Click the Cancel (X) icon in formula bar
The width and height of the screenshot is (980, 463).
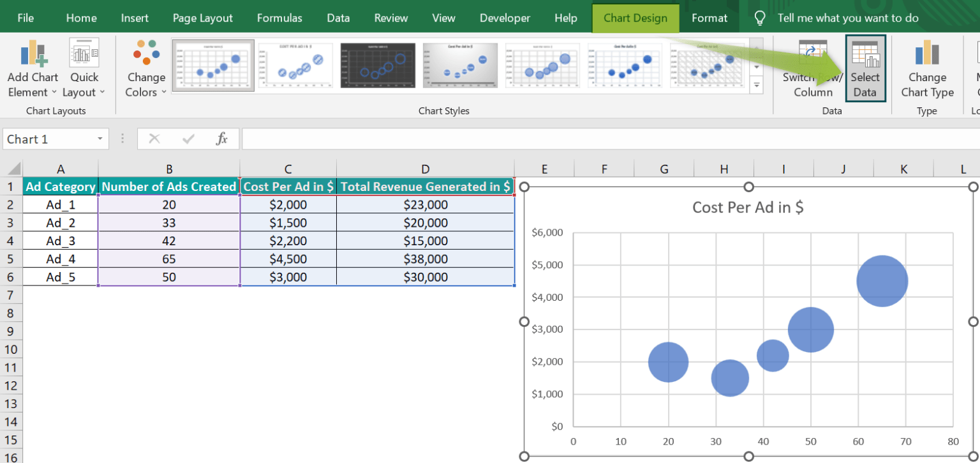(153, 139)
